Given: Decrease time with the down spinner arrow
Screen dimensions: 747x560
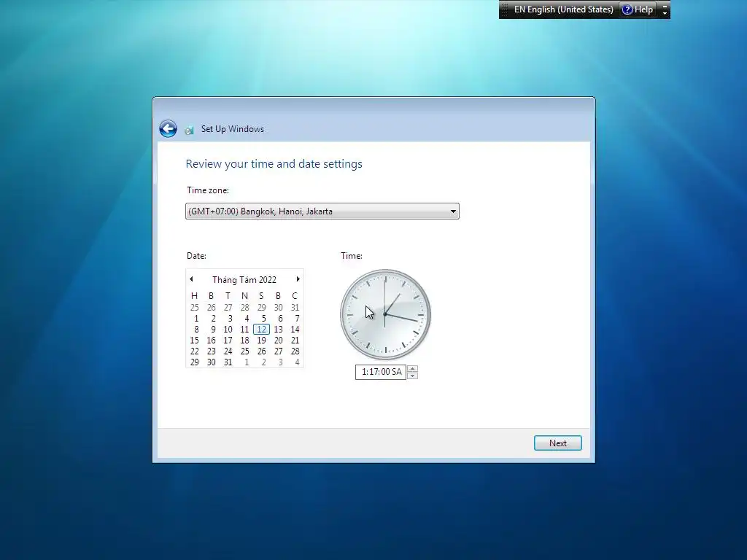Looking at the screenshot, I should [x=413, y=376].
